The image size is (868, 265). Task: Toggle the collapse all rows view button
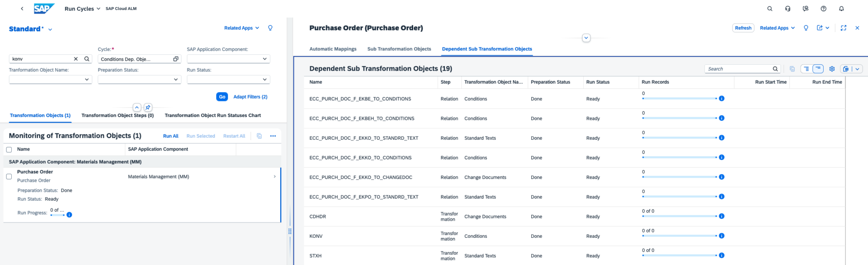click(818, 69)
